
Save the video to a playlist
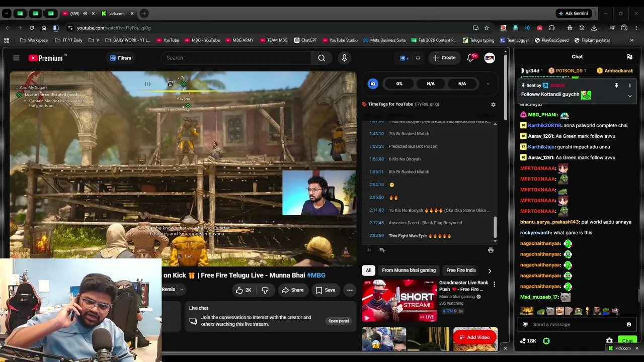[x=325, y=290]
